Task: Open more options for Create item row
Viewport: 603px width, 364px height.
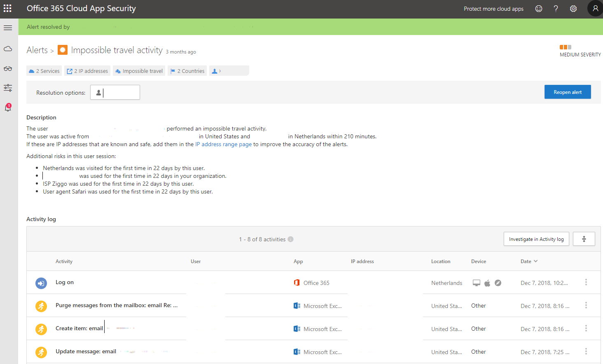Action: coord(586,329)
